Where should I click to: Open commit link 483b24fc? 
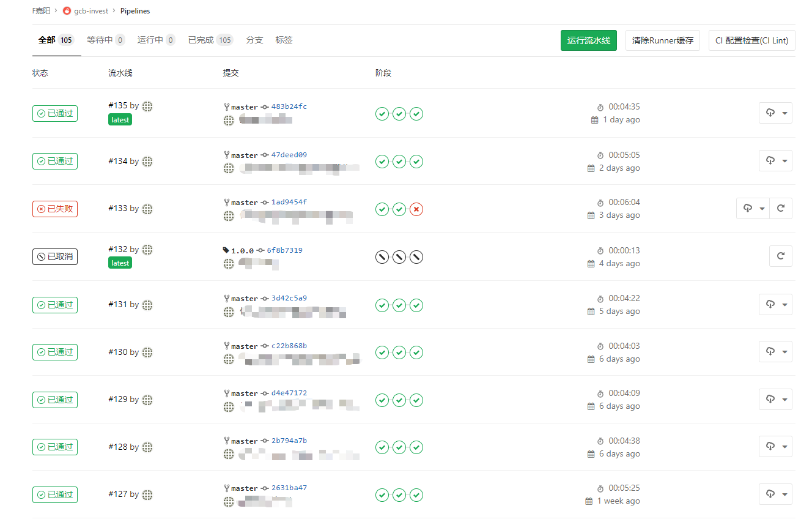[x=289, y=106]
